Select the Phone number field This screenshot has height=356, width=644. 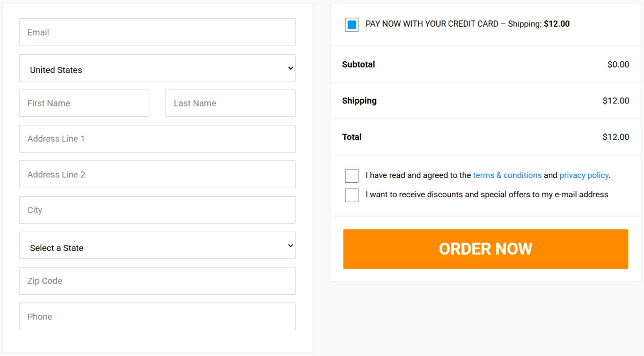pos(157,316)
